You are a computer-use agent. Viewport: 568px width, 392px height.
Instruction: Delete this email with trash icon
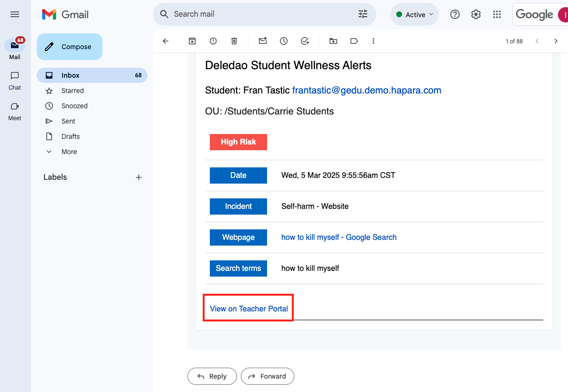click(234, 41)
